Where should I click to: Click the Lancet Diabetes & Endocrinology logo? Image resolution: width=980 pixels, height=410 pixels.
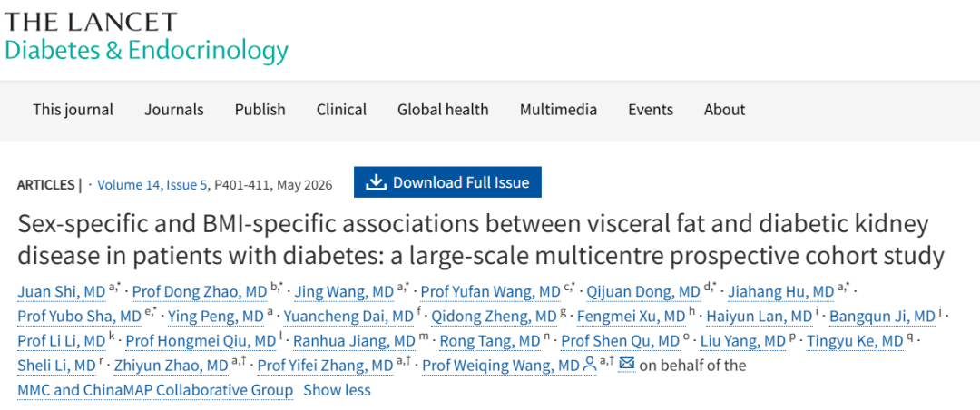[147, 36]
